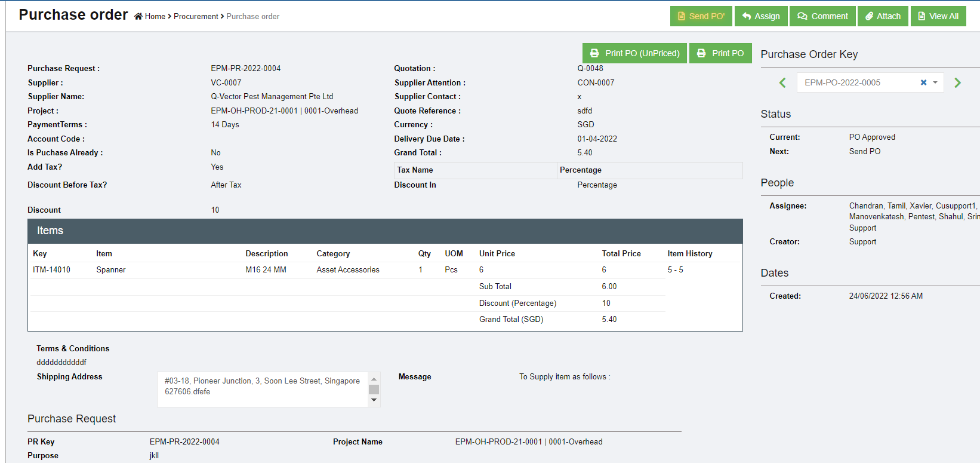This screenshot has height=463, width=980.
Task: Go to previous purchase order arrow
Action: tap(782, 83)
